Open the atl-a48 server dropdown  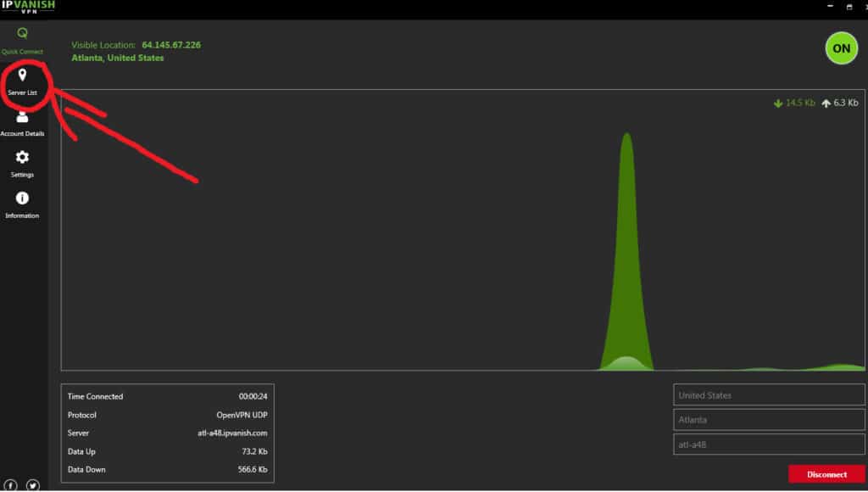pos(769,444)
